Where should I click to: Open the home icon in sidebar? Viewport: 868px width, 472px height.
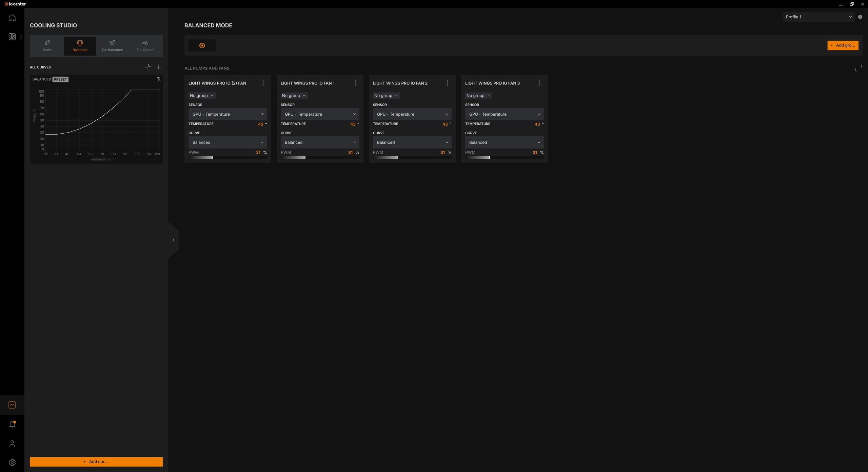coord(12,18)
